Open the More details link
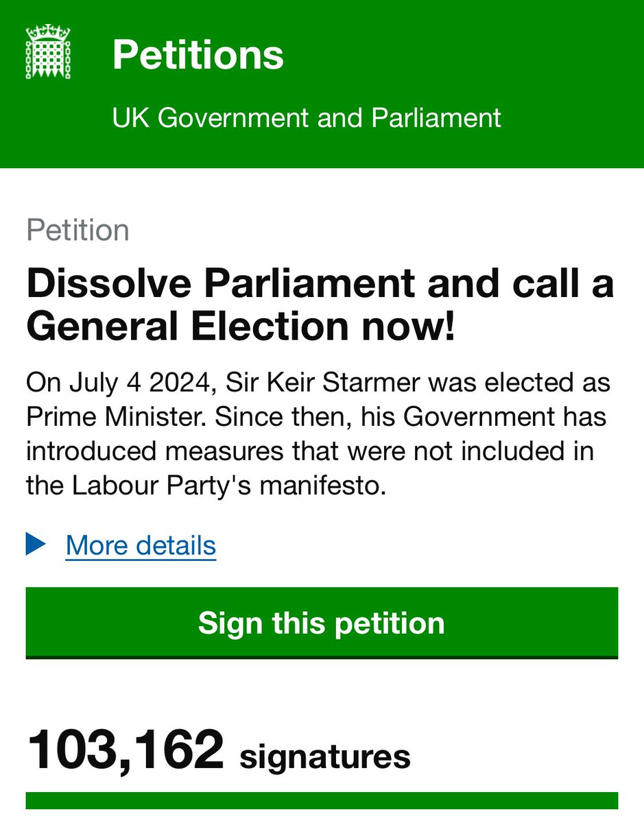644x823 pixels. click(x=141, y=546)
